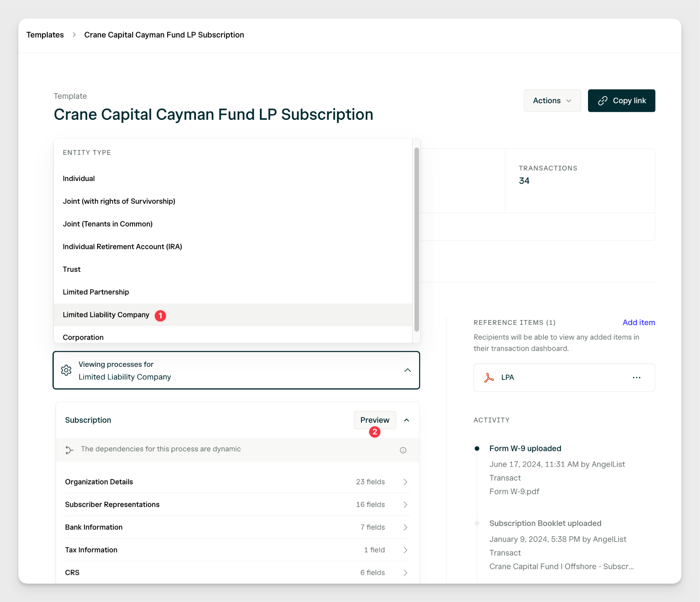Expand Tax Information chevron
Screen dimensions: 700x602
tap(406, 550)
